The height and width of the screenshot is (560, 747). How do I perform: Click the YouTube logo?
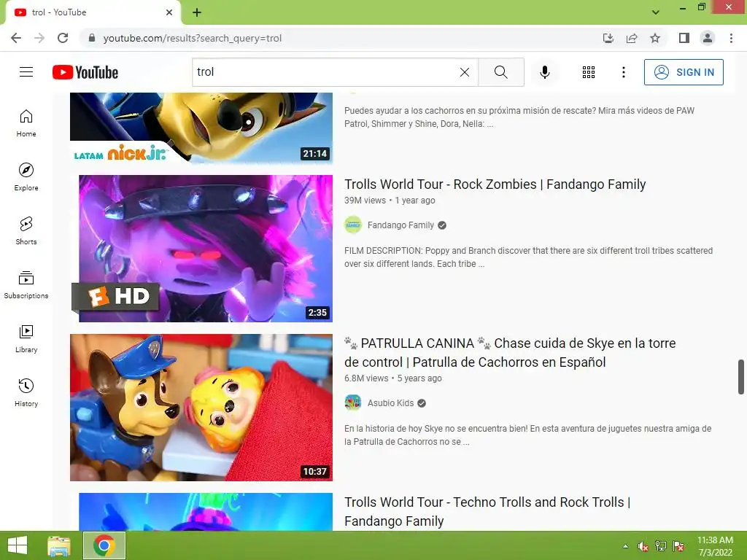click(x=85, y=72)
